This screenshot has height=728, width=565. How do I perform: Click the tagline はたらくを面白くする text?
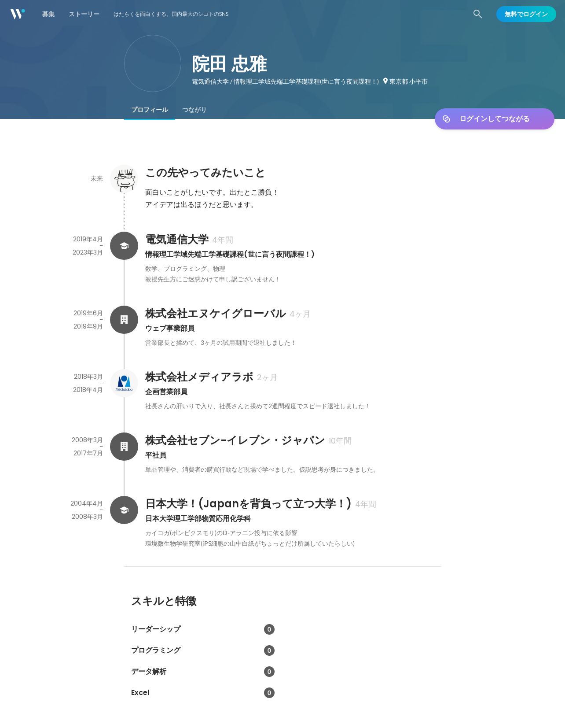[171, 14]
